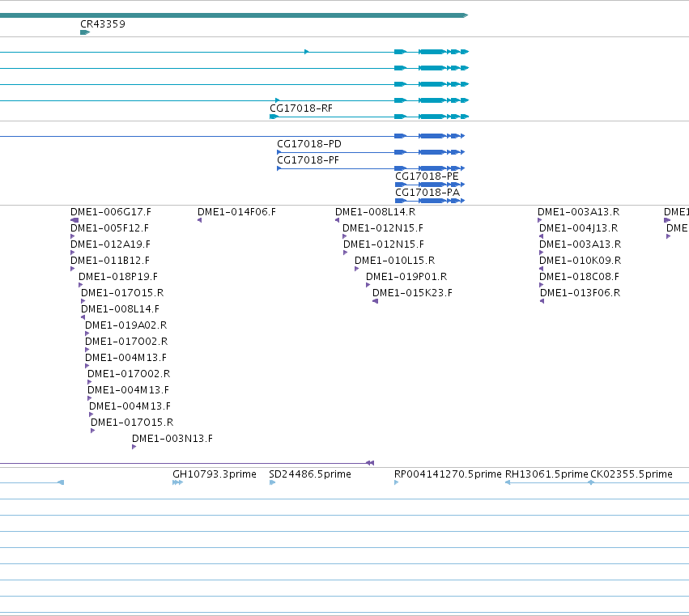Click the DME1-012A19.F label

[x=110, y=244]
